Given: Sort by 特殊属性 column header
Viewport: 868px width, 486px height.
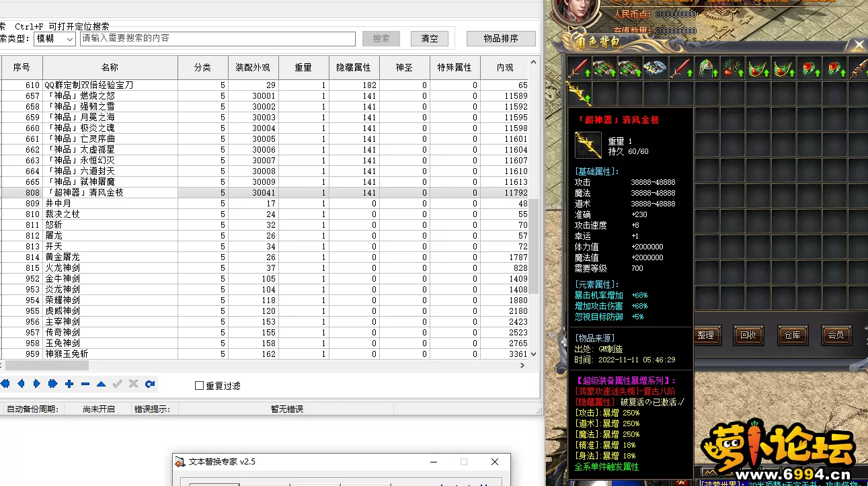Looking at the screenshot, I should tap(455, 68).
